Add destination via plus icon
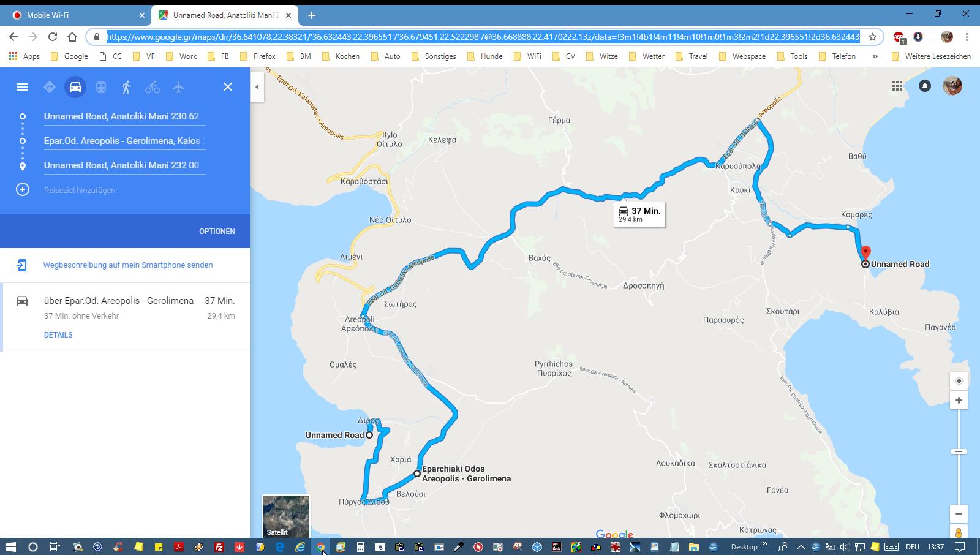This screenshot has width=980, height=555. (23, 189)
